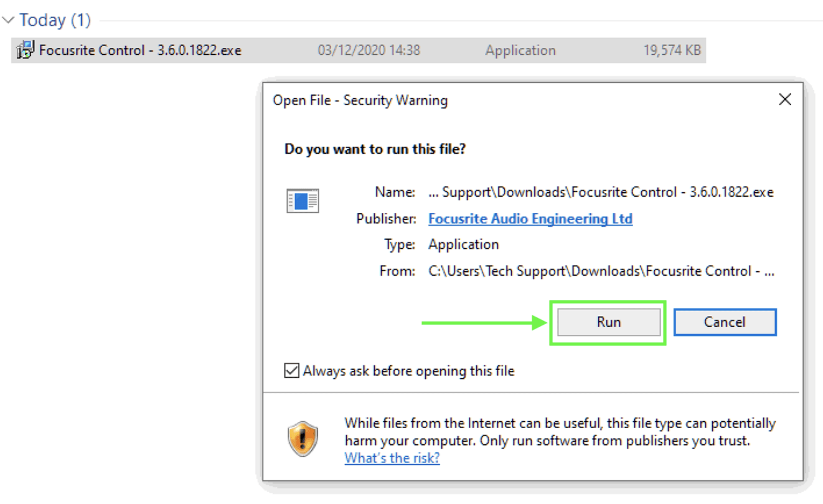823x504 pixels.
Task: Click the application window icon beside Name
Action: [x=303, y=201]
